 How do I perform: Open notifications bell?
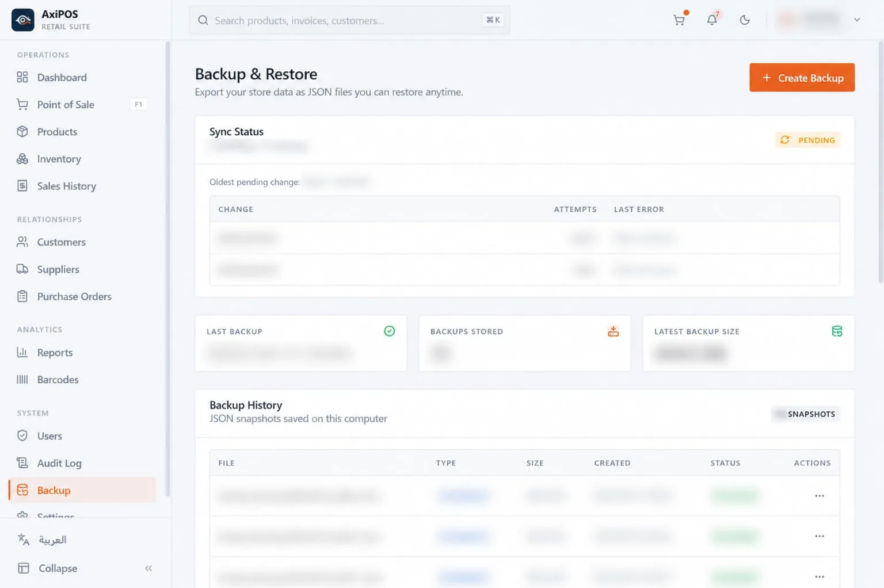pyautogui.click(x=712, y=20)
